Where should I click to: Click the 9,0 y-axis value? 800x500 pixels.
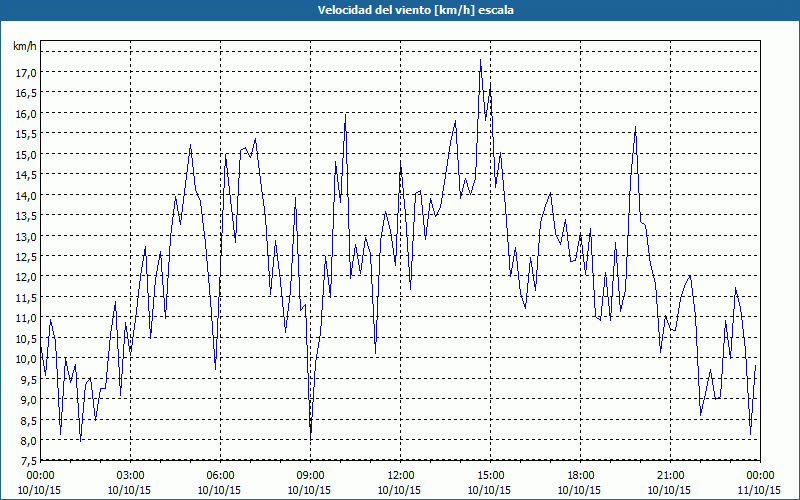tap(28, 399)
